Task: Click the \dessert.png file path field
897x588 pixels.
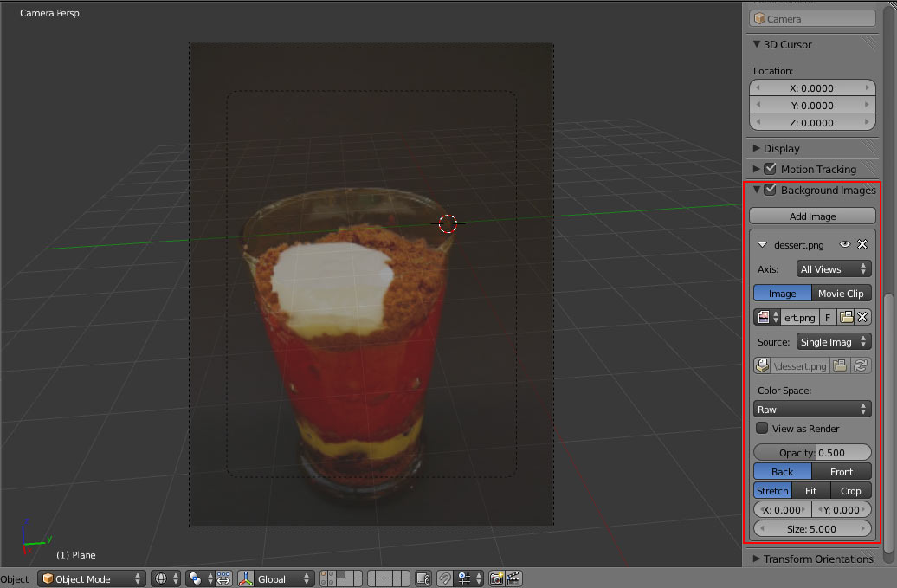Action: [x=800, y=365]
